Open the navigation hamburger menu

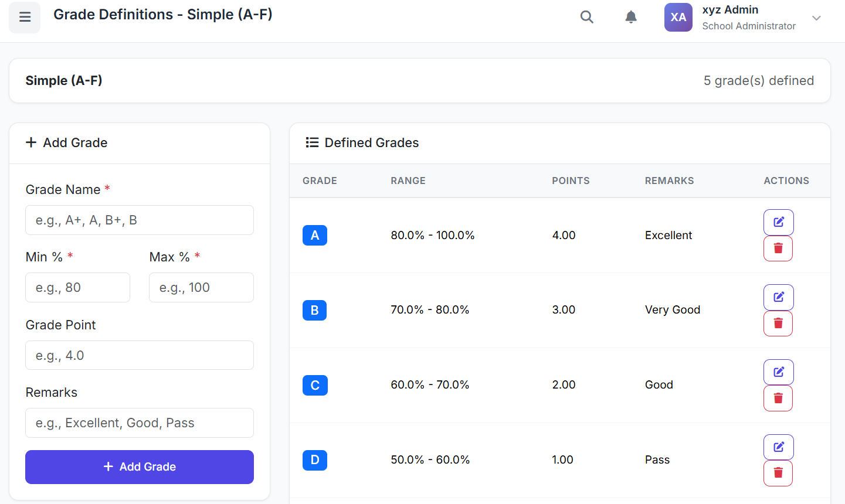click(24, 17)
